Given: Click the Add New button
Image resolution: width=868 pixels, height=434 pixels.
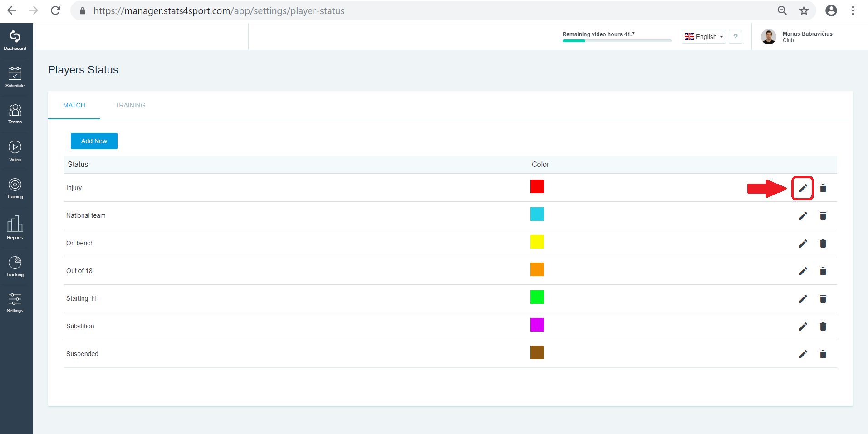Looking at the screenshot, I should pyautogui.click(x=94, y=141).
